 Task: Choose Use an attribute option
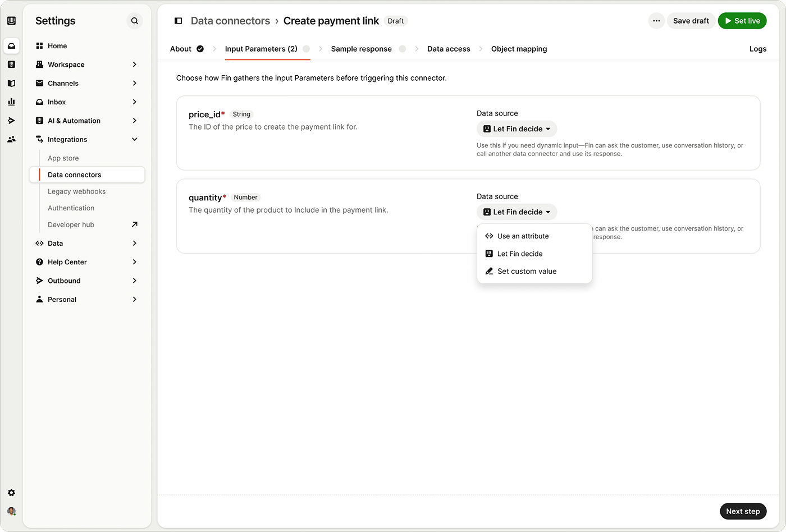click(x=523, y=236)
